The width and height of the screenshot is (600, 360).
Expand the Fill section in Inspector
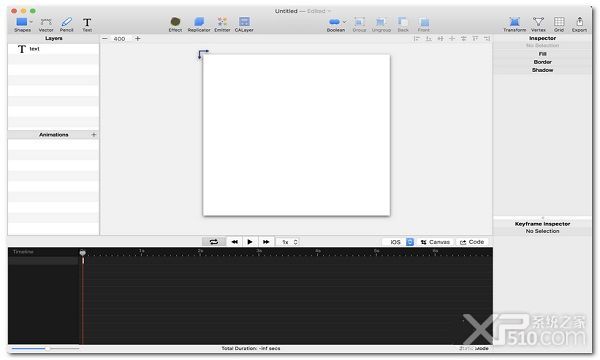coord(542,54)
